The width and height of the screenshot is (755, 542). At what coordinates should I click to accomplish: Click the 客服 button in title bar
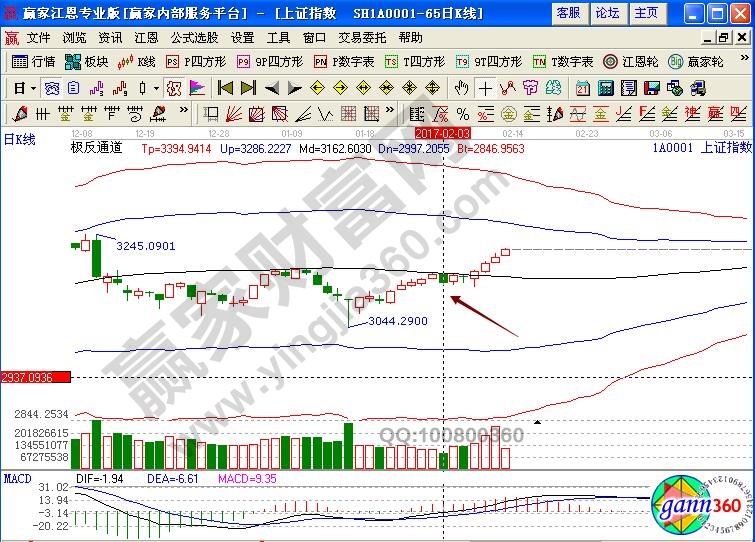pyautogui.click(x=568, y=13)
